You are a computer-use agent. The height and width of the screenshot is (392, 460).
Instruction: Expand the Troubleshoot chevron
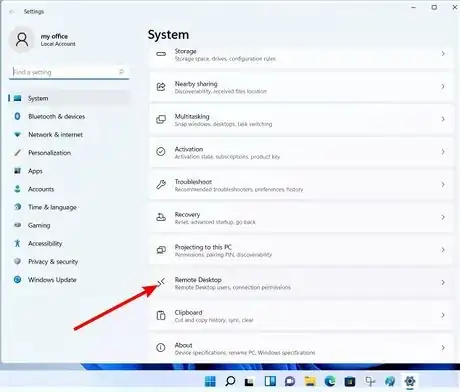pos(443,185)
